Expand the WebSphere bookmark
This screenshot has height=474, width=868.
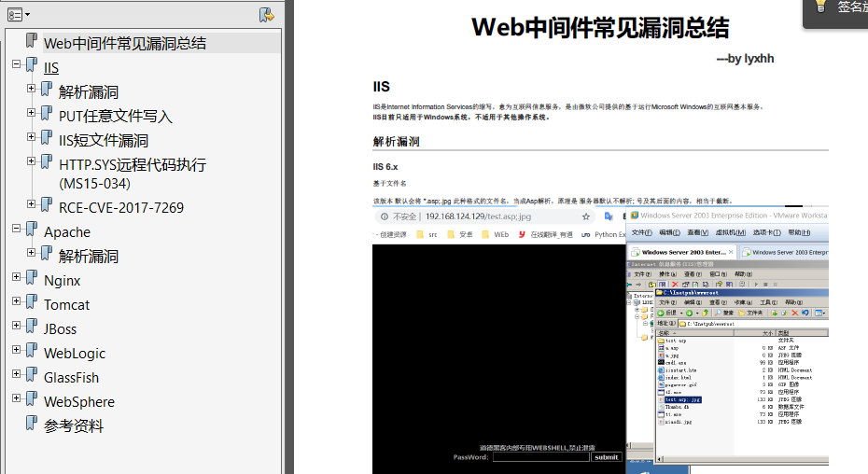[x=17, y=398]
